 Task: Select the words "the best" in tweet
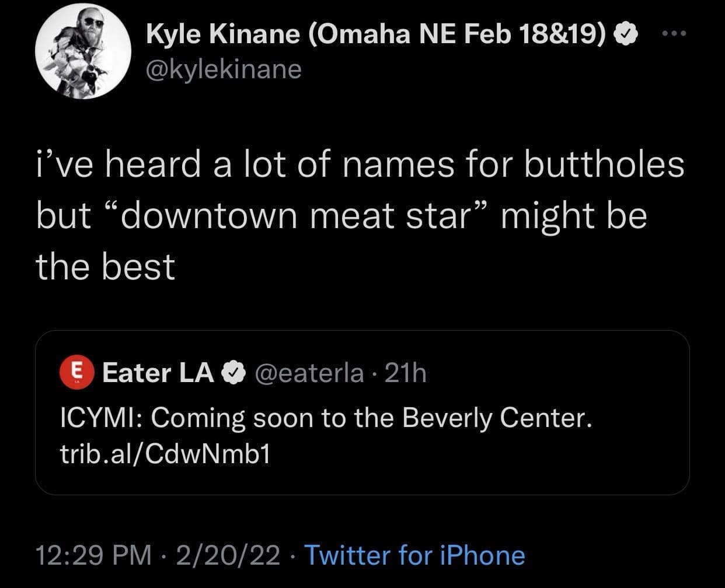pyautogui.click(x=106, y=266)
